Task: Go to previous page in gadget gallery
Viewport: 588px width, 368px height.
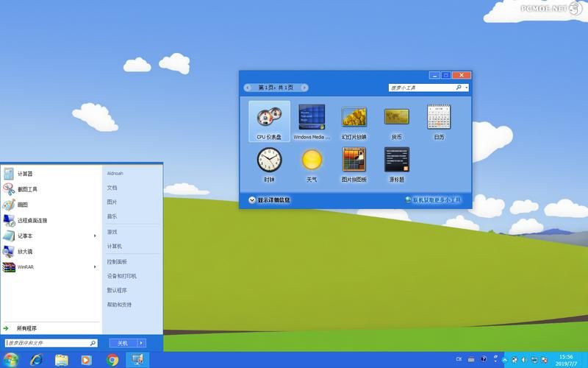Action: tap(248, 88)
